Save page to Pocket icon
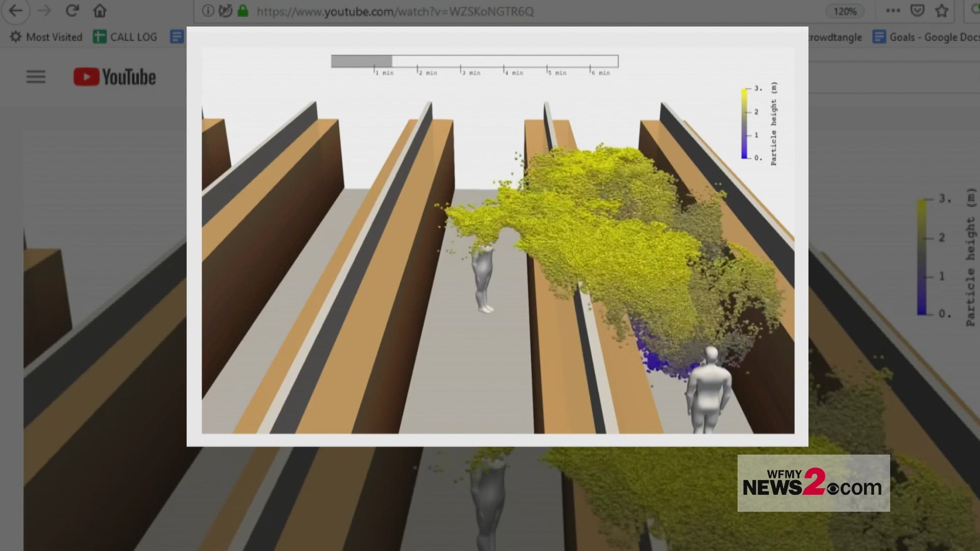The image size is (980, 551). click(x=917, y=11)
